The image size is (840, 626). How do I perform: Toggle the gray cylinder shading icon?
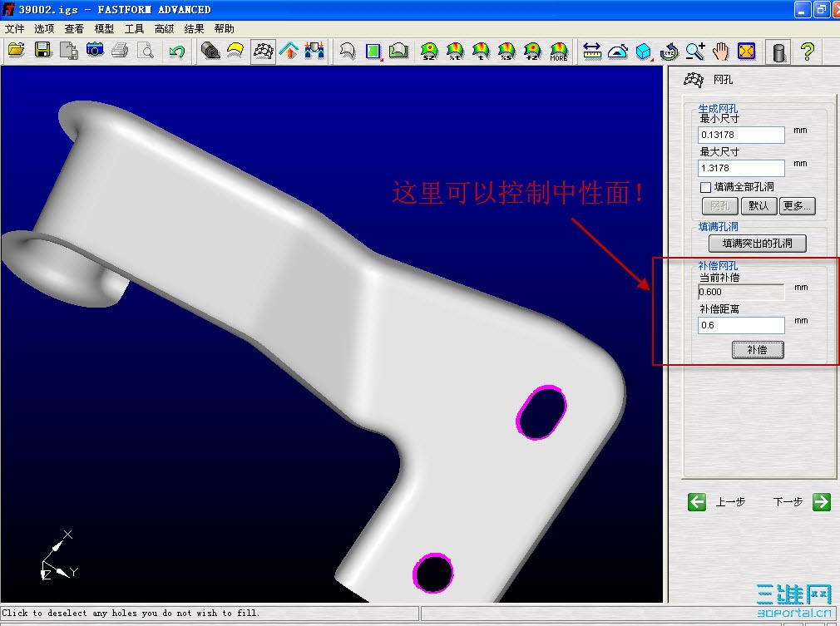(x=779, y=52)
